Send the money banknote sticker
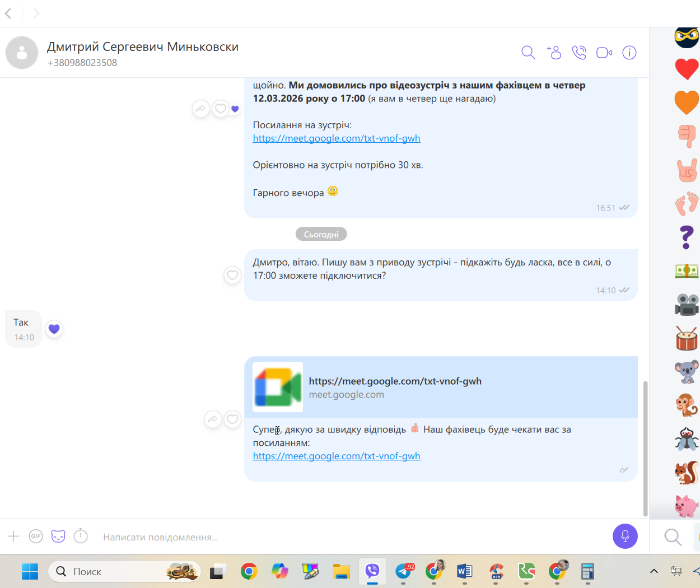Image resolution: width=700 pixels, height=588 pixels. click(x=687, y=272)
